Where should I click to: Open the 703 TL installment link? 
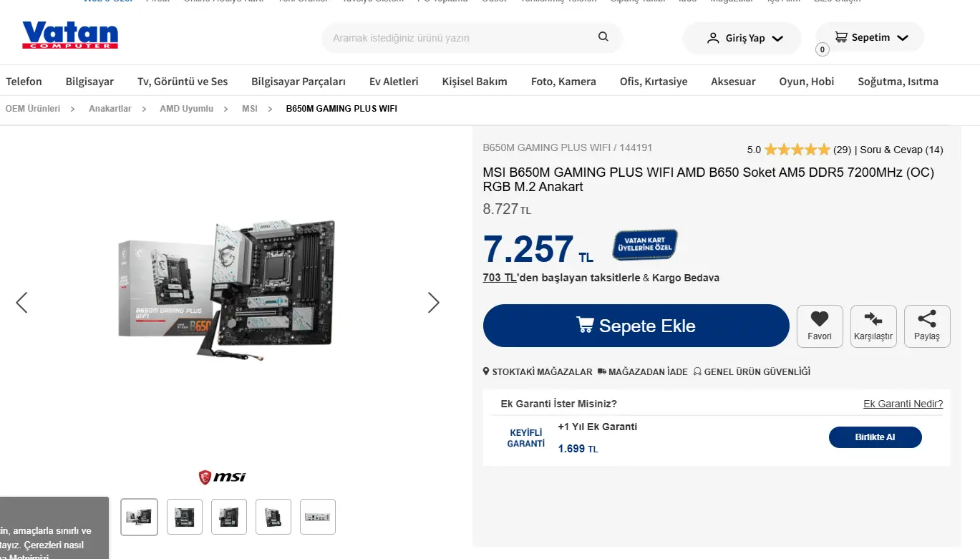(500, 278)
